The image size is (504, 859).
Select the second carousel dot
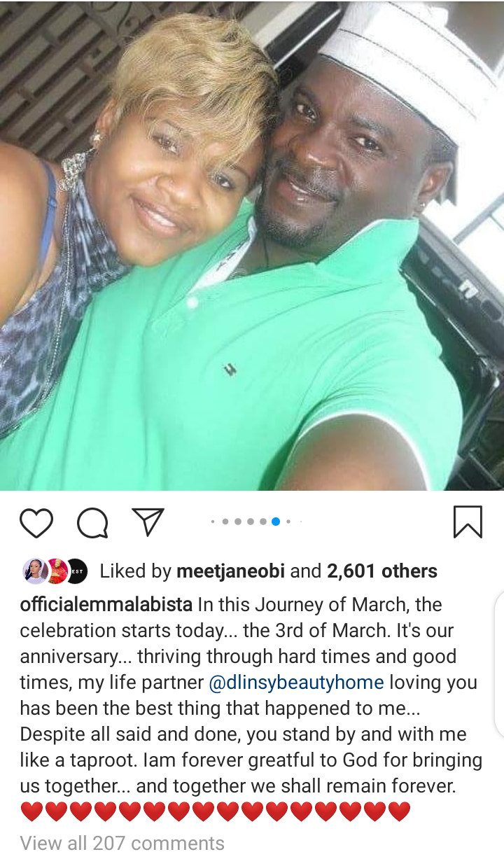(x=225, y=522)
